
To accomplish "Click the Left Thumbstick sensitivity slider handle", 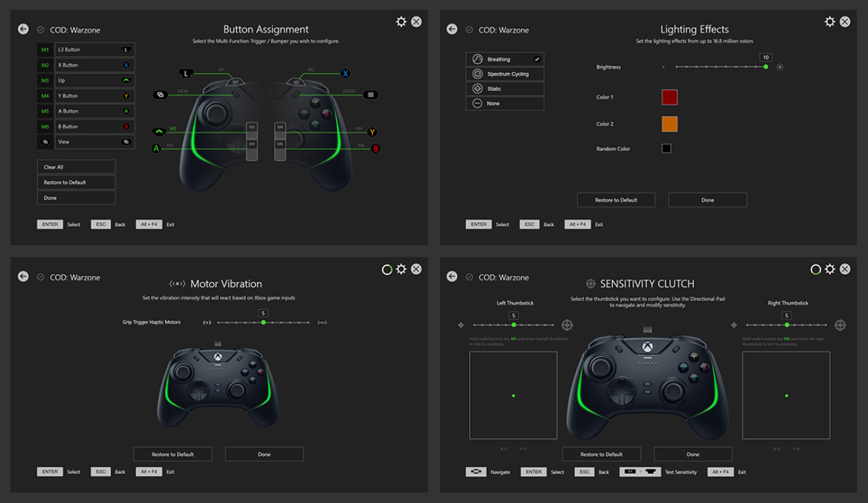I will 514,325.
